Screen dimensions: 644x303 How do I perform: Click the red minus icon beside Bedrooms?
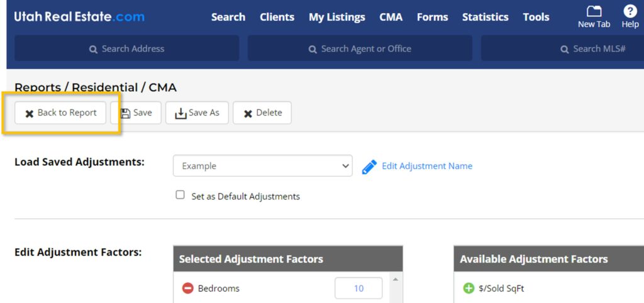[187, 289]
